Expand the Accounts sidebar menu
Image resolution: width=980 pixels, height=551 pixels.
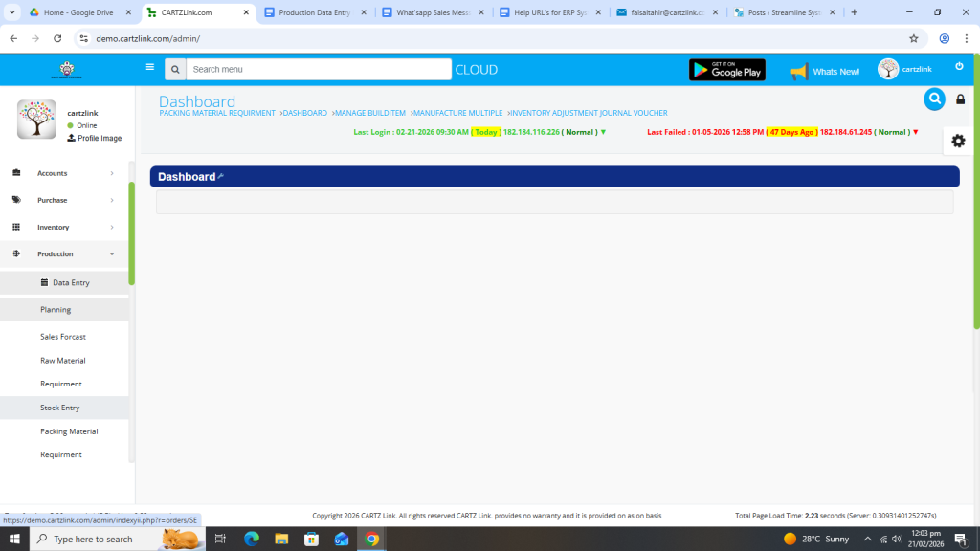(x=64, y=173)
